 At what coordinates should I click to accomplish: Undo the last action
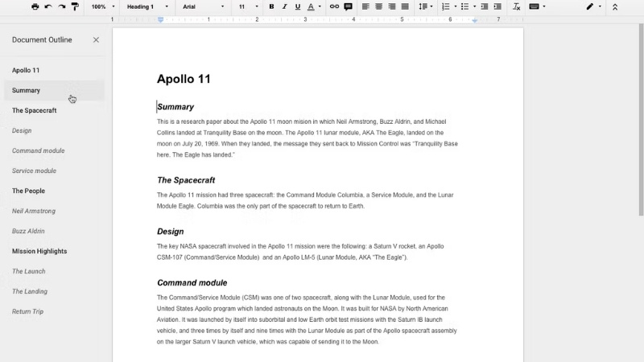(x=48, y=6)
